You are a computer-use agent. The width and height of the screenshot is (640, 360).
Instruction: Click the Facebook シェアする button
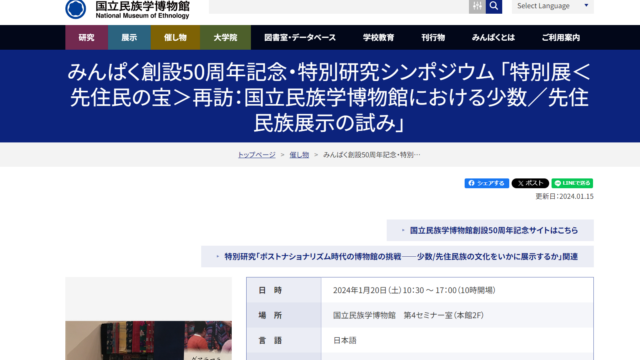[x=487, y=183]
